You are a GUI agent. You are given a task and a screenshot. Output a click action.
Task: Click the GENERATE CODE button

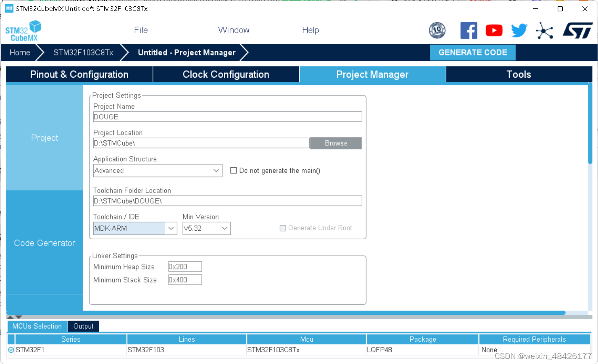473,53
